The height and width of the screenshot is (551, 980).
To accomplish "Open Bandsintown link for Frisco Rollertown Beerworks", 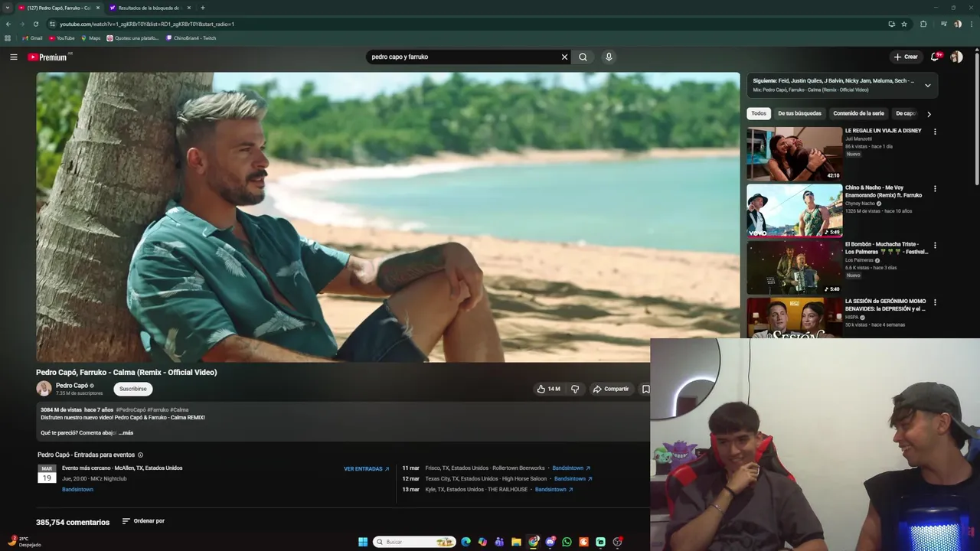I will [x=571, y=468].
